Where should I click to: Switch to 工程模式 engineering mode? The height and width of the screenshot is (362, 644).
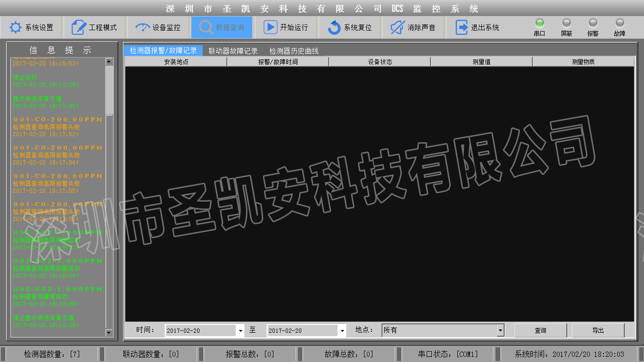[x=95, y=27]
